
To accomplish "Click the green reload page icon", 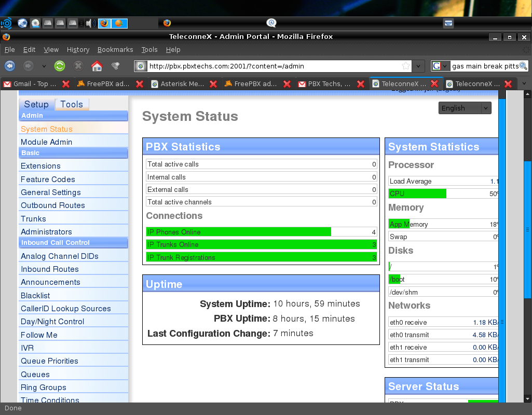I will click(59, 66).
